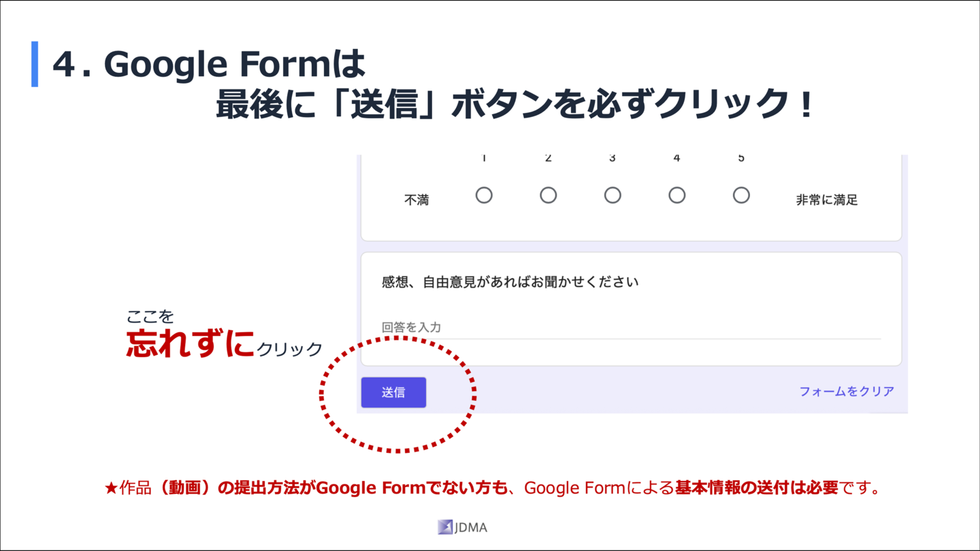Click the small ここを caption text
The height and width of the screenshot is (551, 980).
pyautogui.click(x=150, y=316)
